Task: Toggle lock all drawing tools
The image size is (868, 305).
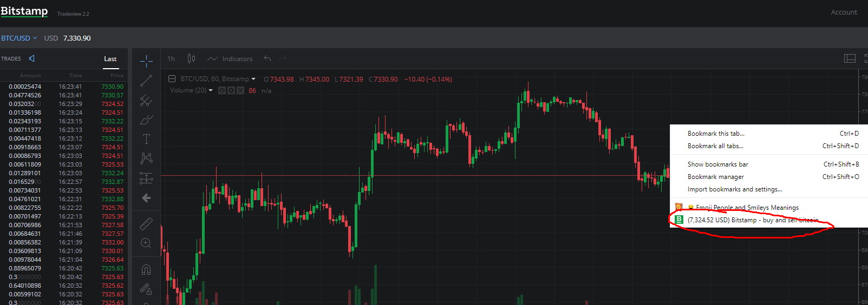Action: click(146, 289)
